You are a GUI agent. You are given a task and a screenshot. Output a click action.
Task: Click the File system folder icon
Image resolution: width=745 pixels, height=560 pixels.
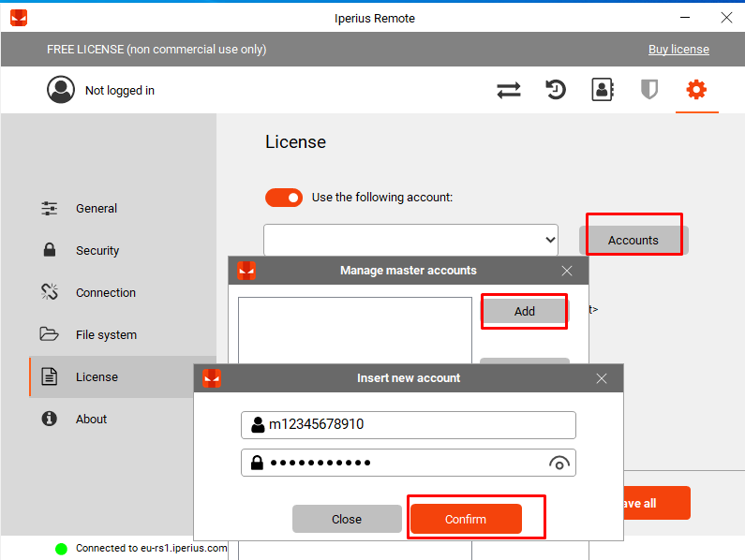[49, 334]
